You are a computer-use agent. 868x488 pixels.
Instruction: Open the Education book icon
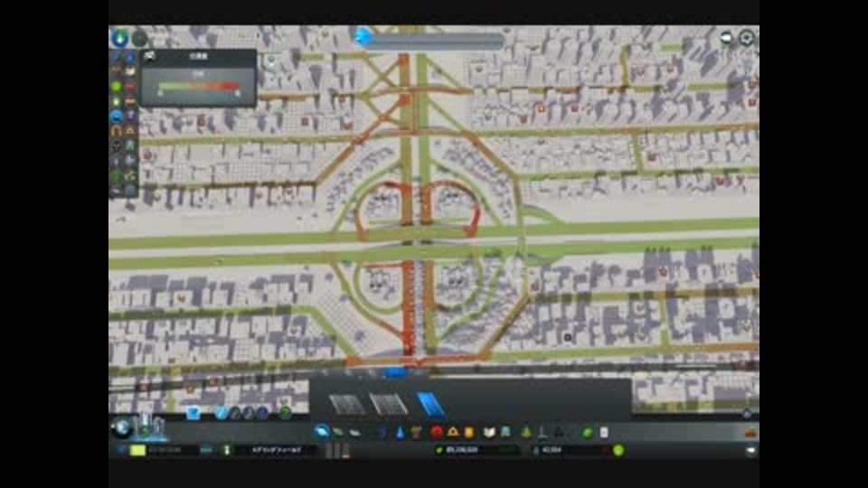pyautogui.click(x=489, y=432)
